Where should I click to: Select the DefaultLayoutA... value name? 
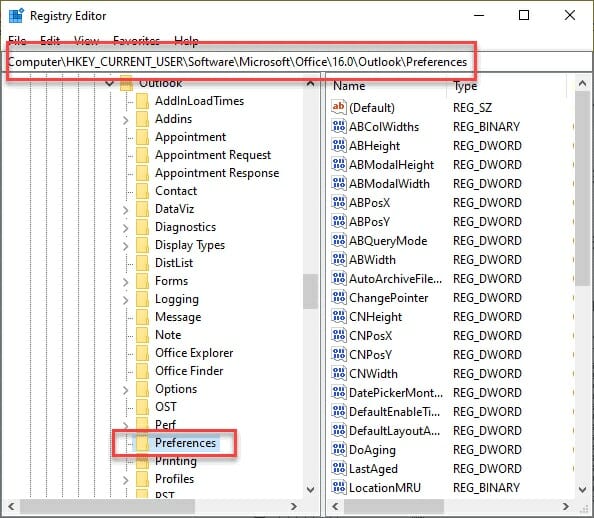pos(394,431)
